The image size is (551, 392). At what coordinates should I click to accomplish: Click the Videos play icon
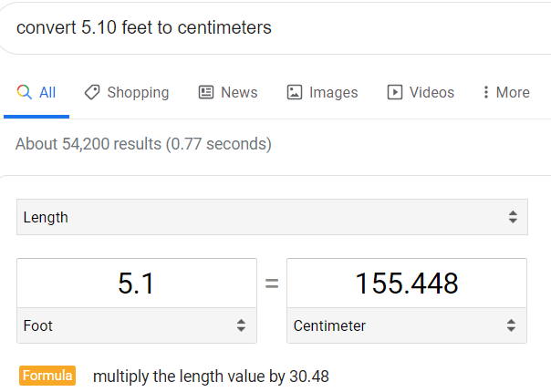coord(395,92)
